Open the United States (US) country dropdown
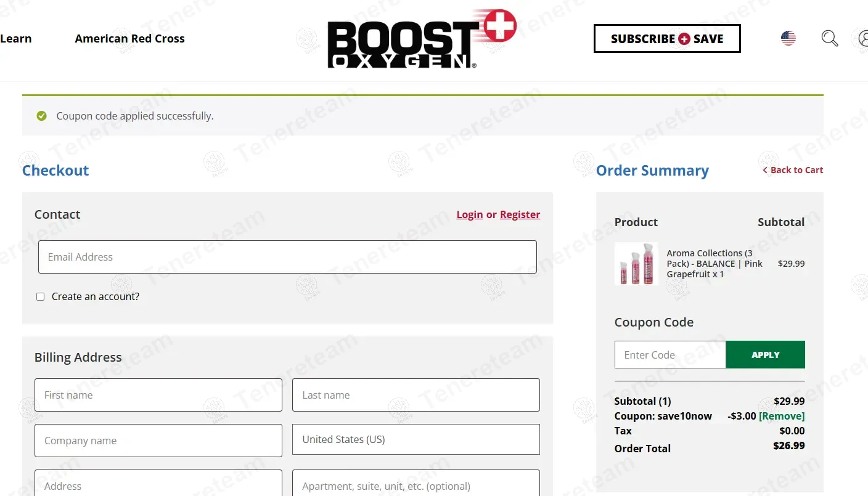The image size is (868, 496). pyautogui.click(x=416, y=439)
